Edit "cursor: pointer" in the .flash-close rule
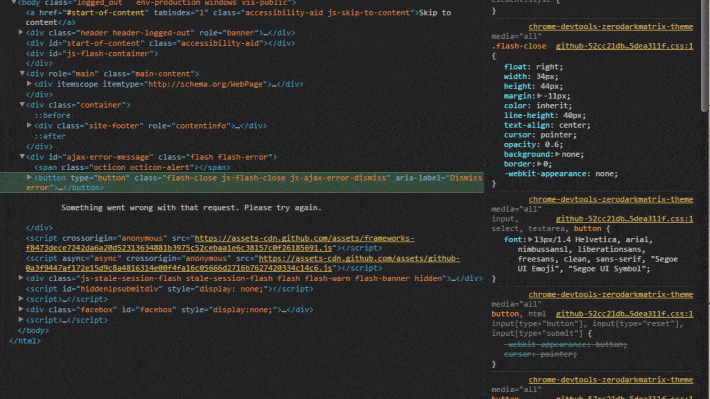Screen dimensions: 710x399 pos(540,135)
